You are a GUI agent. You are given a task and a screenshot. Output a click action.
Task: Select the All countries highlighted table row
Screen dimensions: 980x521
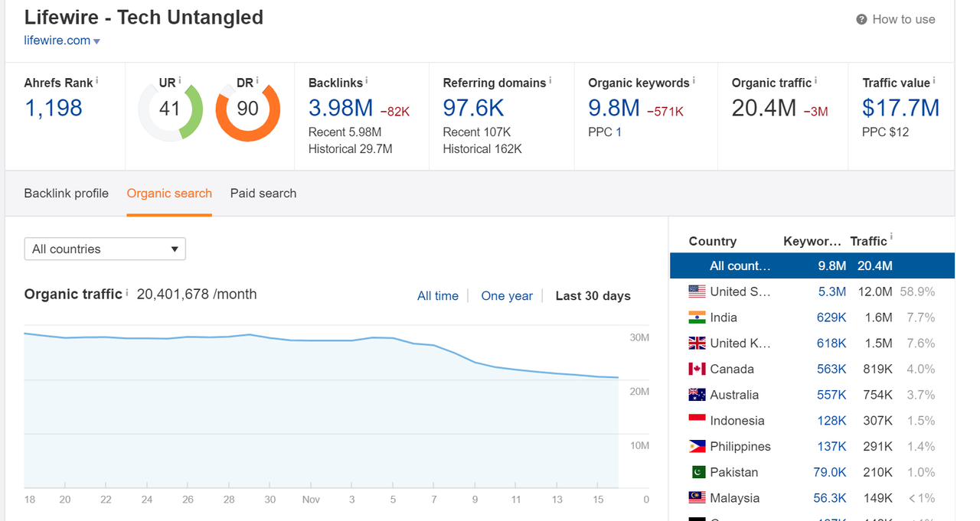[x=812, y=265]
